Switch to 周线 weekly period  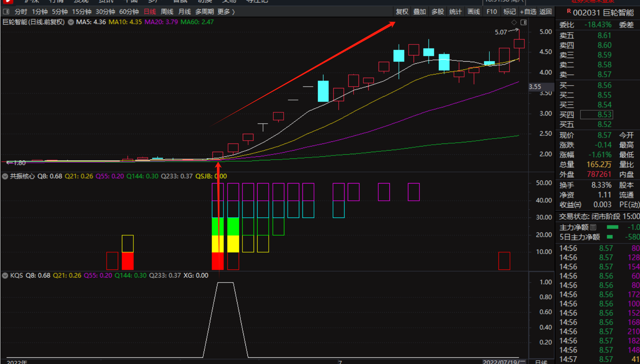point(167,12)
